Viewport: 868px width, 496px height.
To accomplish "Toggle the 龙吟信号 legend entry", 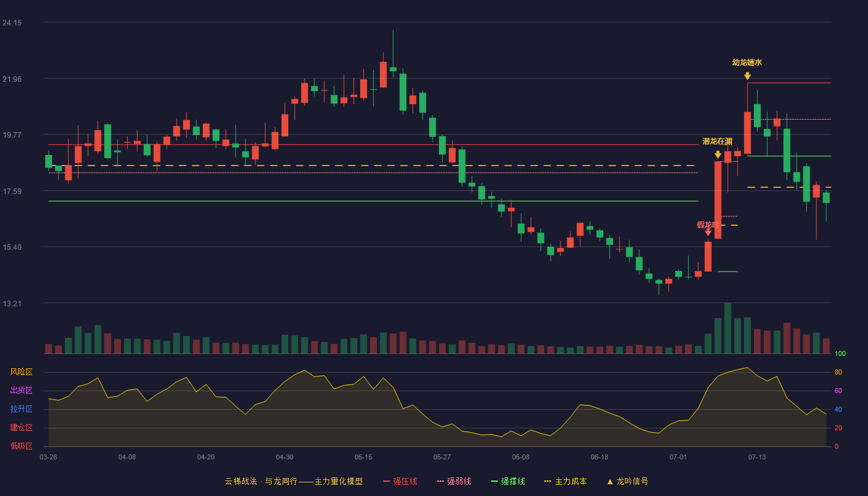I will click(627, 481).
